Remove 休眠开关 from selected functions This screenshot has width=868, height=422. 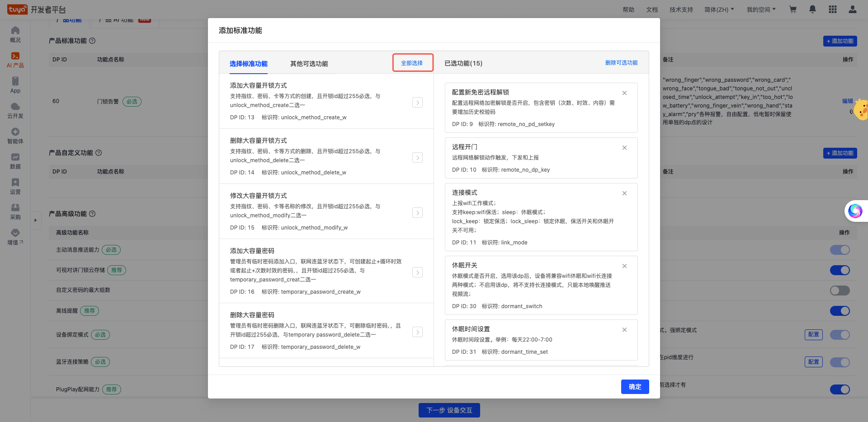[x=624, y=266]
